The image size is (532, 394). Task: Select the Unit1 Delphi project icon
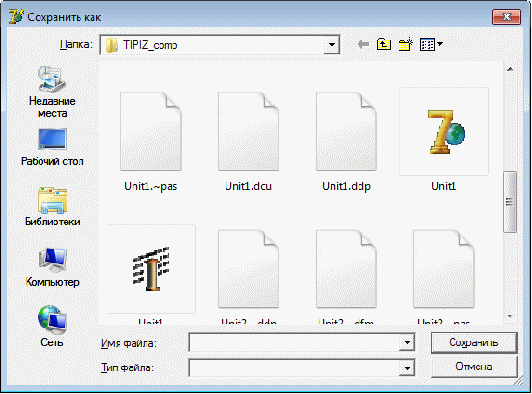tap(444, 132)
